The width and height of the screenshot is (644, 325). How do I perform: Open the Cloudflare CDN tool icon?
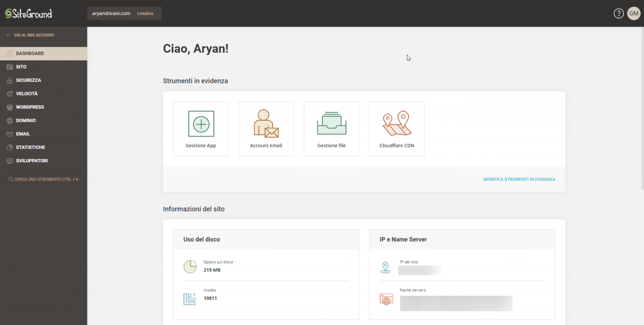coord(397,124)
